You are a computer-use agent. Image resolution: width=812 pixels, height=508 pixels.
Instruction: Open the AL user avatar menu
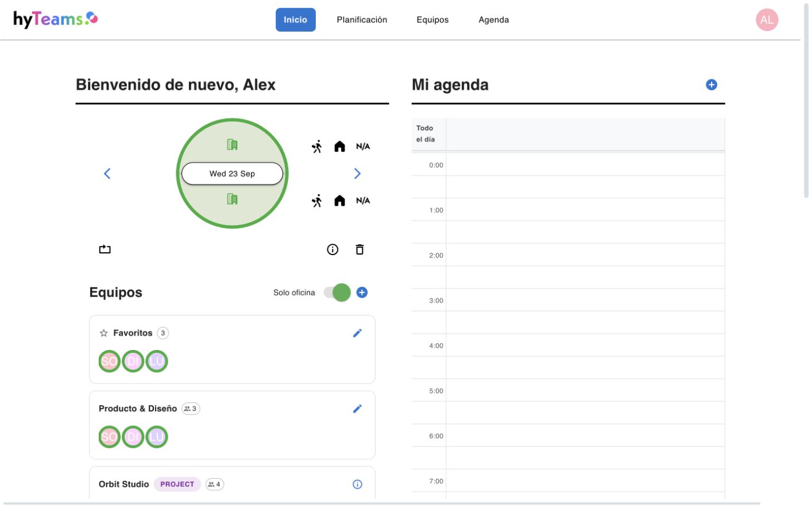(767, 20)
